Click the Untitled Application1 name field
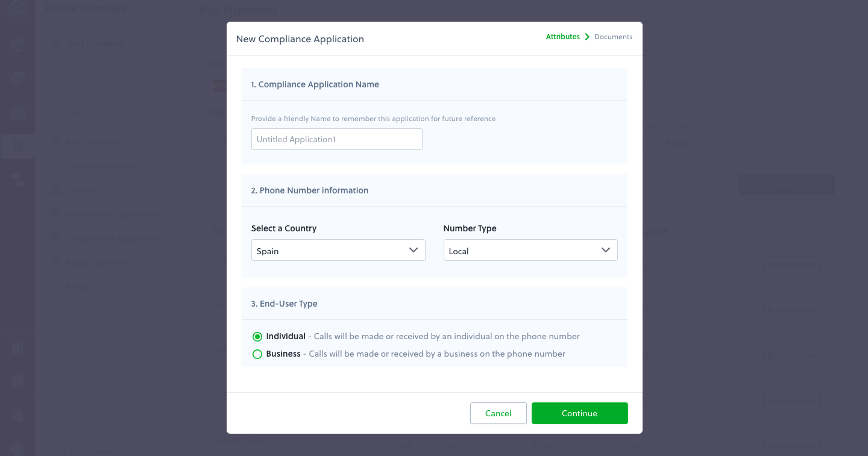This screenshot has width=868, height=456. pos(337,139)
